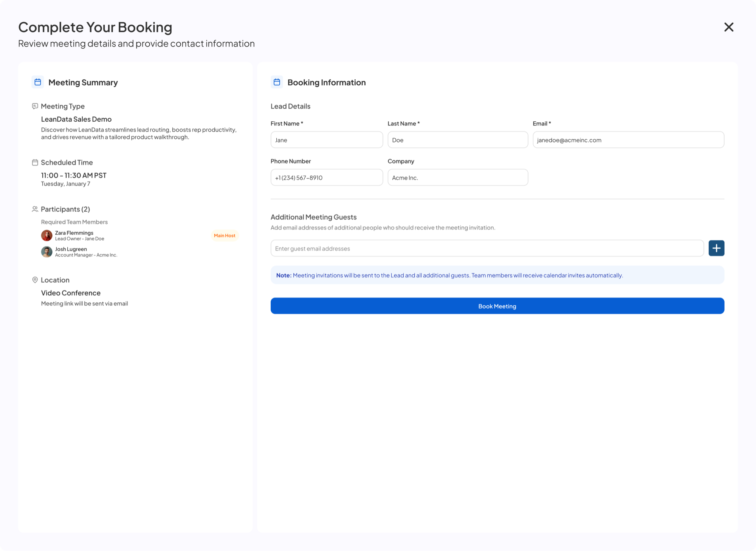Screen dimensions: 756x551
Task: Click the Account Manager - Acme Inc. subtitle
Action: tap(86, 255)
